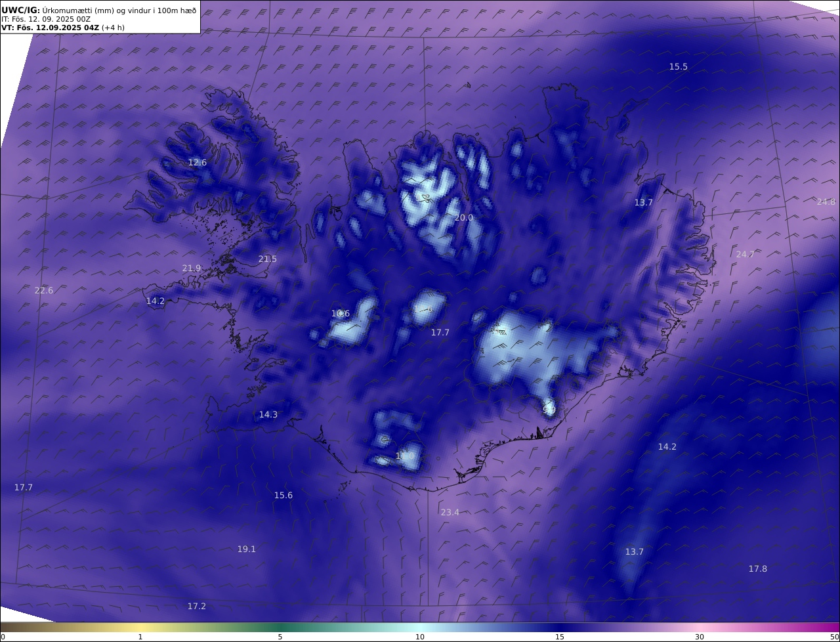
Task: Click the initial time line 'IT: Fös. 12. 09. 2025 00Z'
Action: point(46,19)
